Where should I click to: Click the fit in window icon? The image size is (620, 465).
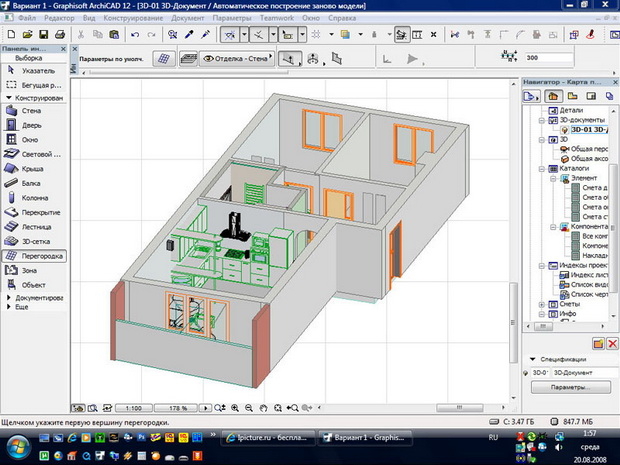(x=278, y=408)
